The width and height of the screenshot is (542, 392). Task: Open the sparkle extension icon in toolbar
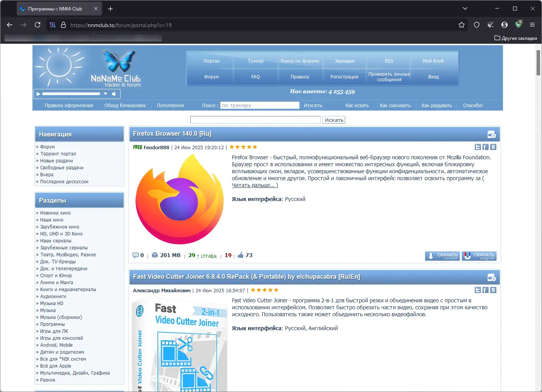tap(491, 25)
